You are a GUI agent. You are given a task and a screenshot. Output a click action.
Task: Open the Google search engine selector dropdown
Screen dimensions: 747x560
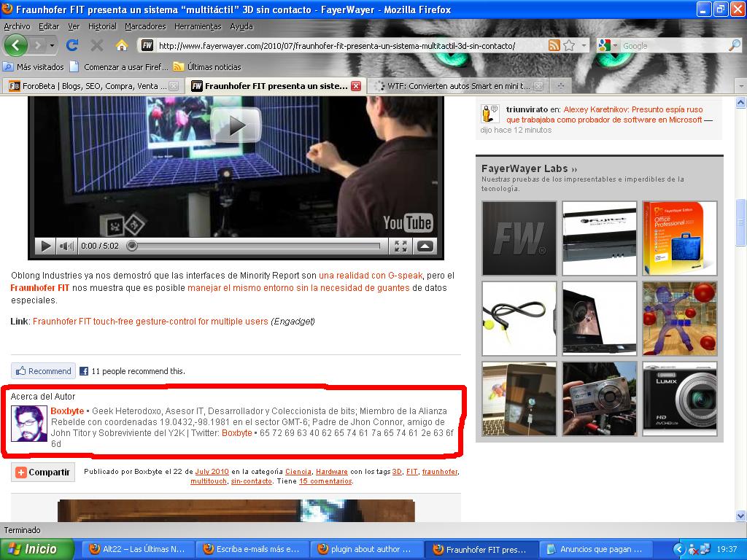(608, 46)
